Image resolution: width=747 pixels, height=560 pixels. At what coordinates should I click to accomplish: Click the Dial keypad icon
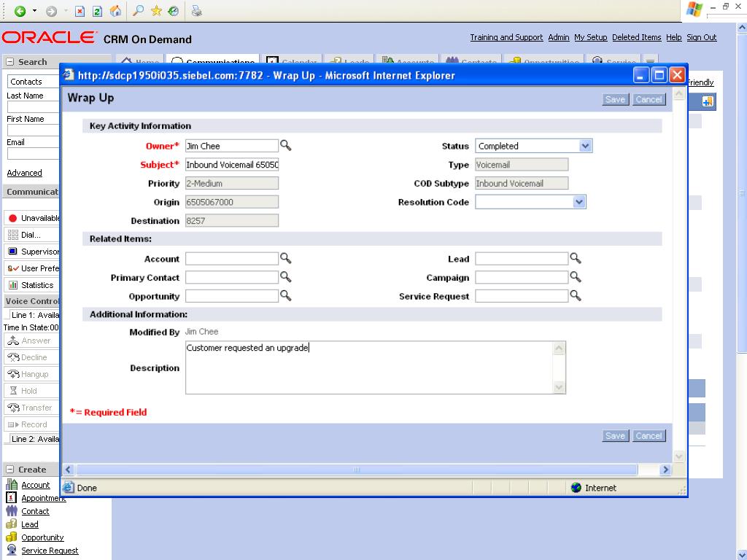[x=13, y=235]
